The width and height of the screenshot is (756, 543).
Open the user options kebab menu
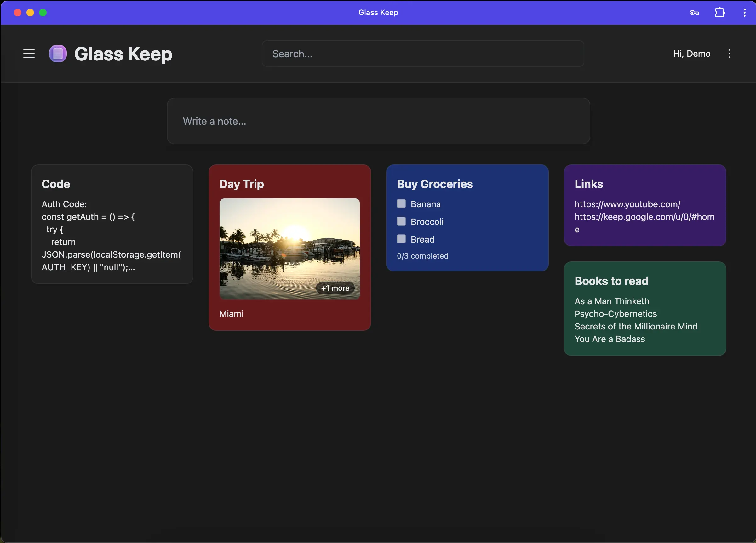click(729, 54)
